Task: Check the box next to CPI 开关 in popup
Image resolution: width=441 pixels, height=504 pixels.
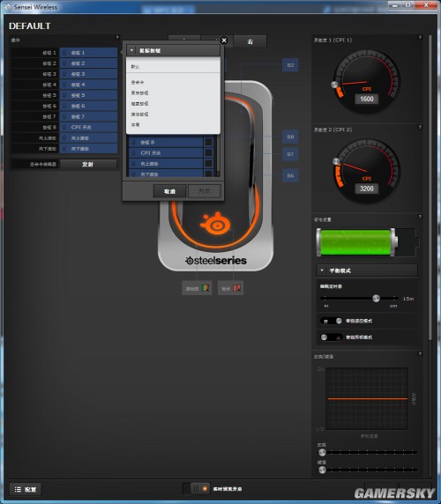Action: coord(208,152)
